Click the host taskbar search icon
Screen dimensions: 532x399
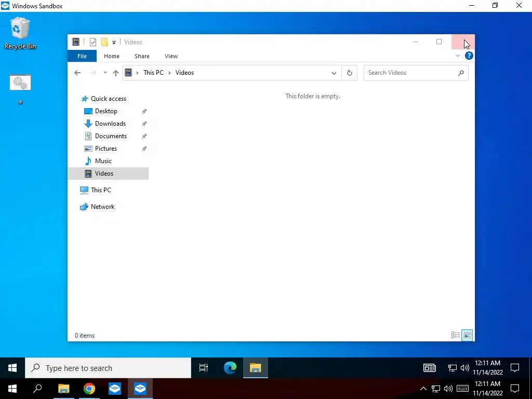tap(37, 389)
